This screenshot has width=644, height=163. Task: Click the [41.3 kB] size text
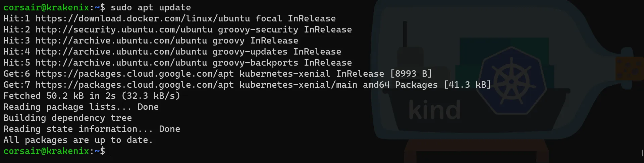point(467,85)
